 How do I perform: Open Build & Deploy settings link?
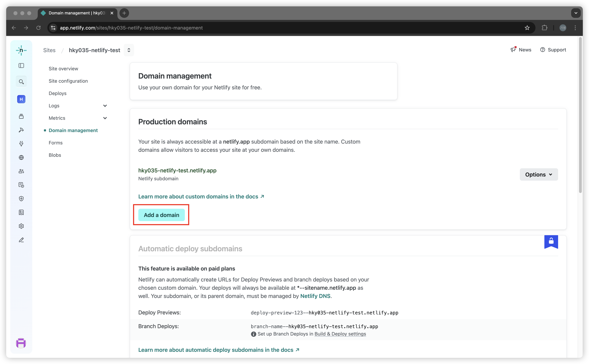coord(340,334)
